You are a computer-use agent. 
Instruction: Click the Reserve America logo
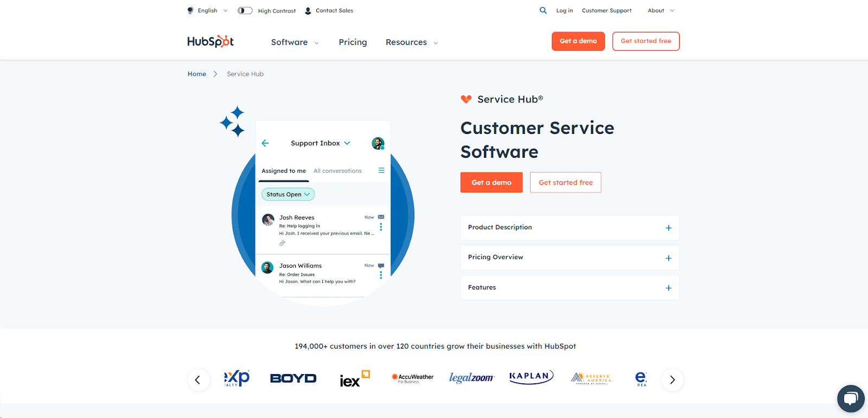(591, 378)
